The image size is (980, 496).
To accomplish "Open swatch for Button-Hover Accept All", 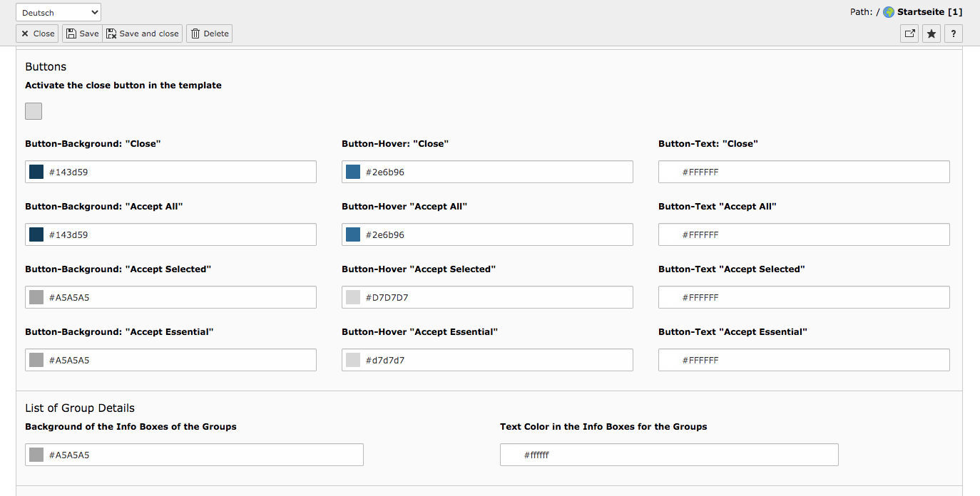I will 353,234.
